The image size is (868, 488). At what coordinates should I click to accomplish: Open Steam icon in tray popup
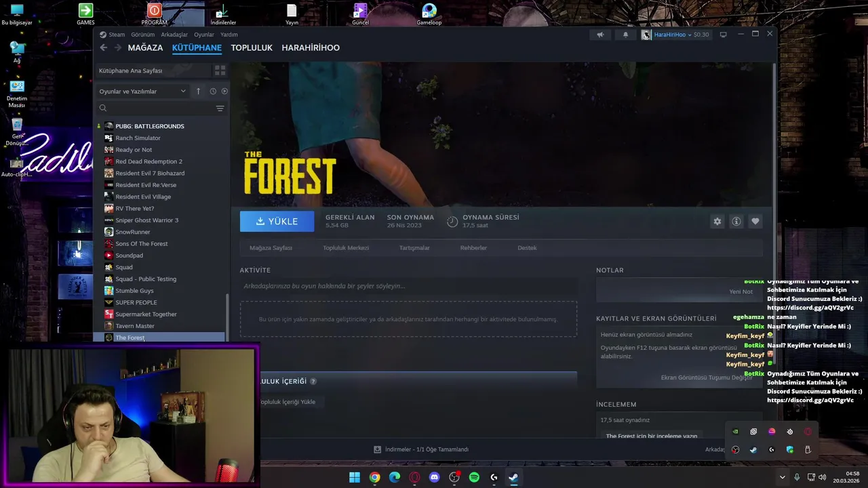click(753, 450)
